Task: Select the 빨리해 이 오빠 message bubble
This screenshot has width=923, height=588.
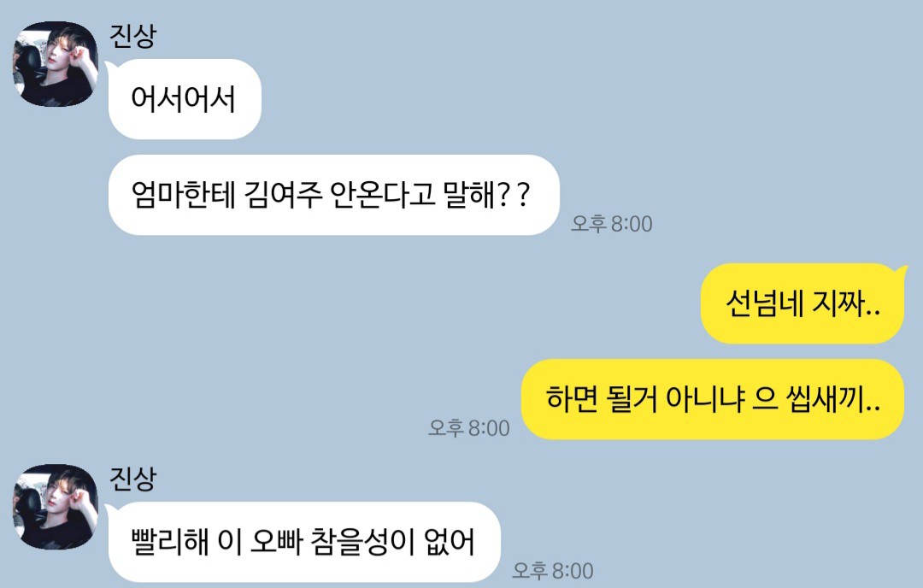Action: pos(304,542)
